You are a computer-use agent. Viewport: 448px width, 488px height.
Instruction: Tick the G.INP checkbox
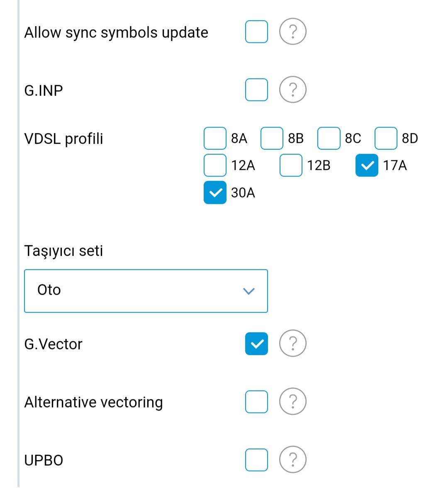[x=256, y=90]
